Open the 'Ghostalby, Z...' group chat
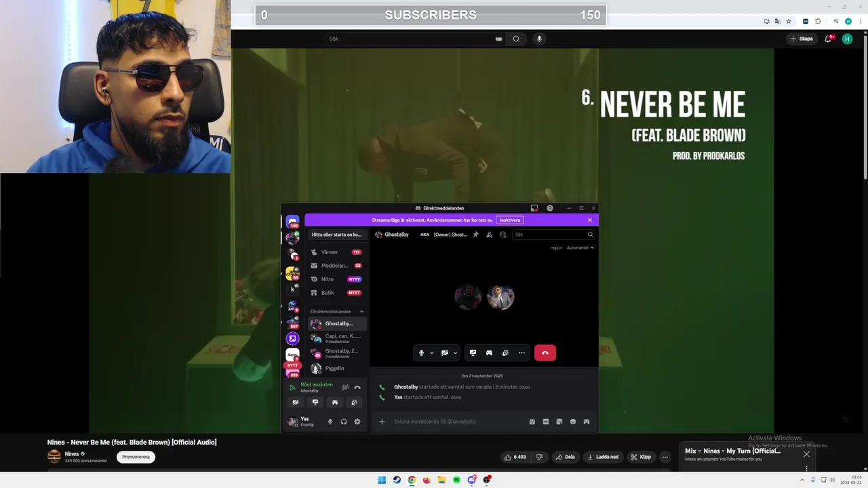The width and height of the screenshot is (868, 488). click(337, 353)
